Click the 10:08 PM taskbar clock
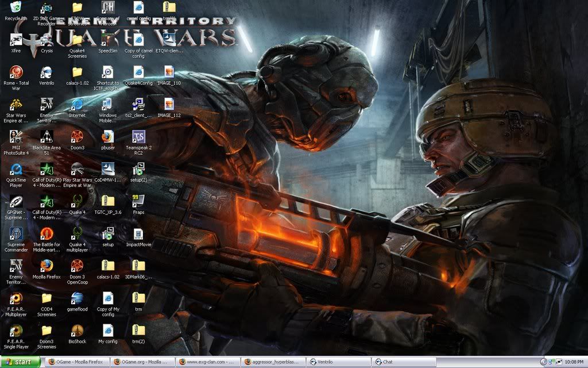This screenshot has width=588, height=368. click(574, 362)
